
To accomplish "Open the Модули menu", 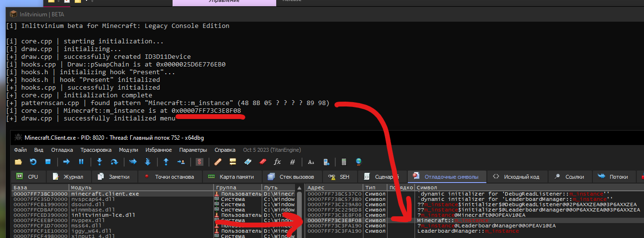I will pyautogui.click(x=129, y=150).
